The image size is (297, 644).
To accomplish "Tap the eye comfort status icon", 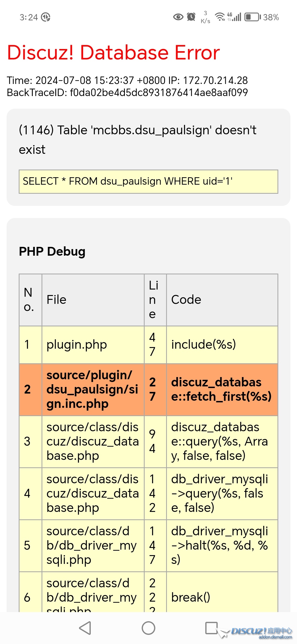I will [x=178, y=17].
